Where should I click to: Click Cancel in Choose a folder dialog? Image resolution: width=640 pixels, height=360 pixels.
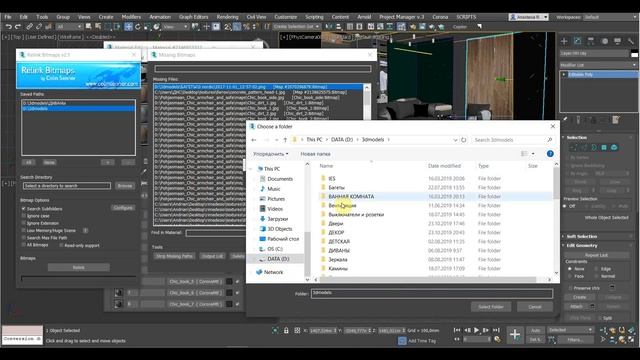point(535,307)
